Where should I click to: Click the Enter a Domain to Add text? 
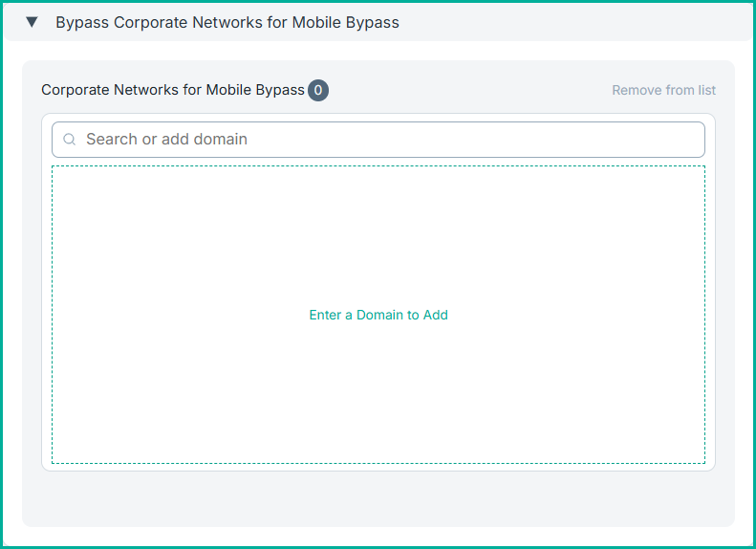(378, 315)
